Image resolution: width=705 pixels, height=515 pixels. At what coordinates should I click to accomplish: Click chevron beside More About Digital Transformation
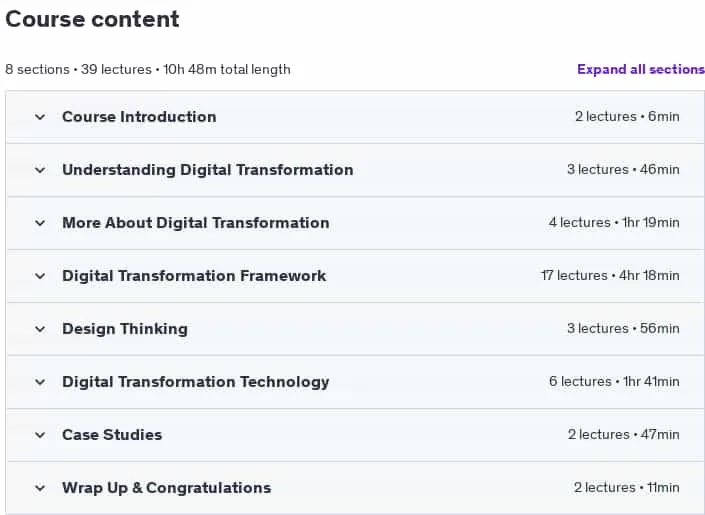coord(40,223)
